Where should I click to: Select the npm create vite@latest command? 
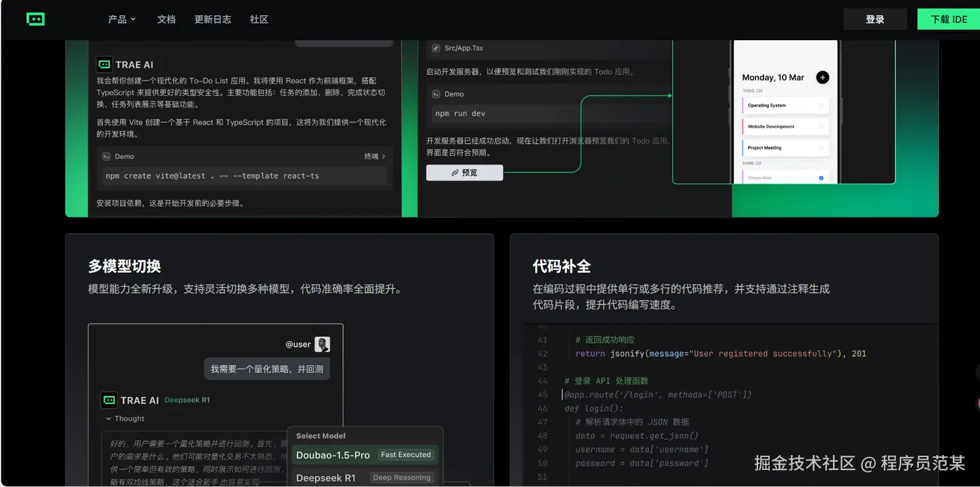[x=212, y=175]
